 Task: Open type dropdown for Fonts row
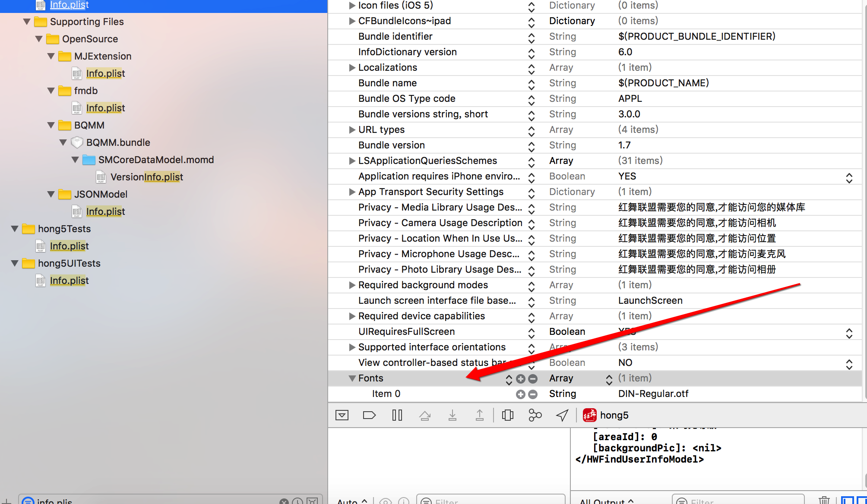pos(609,379)
